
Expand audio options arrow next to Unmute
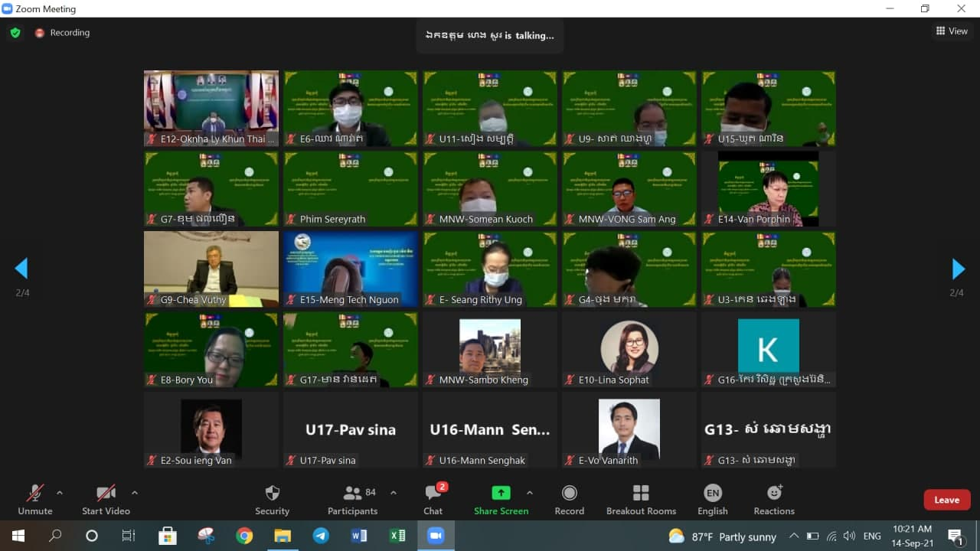(60, 493)
